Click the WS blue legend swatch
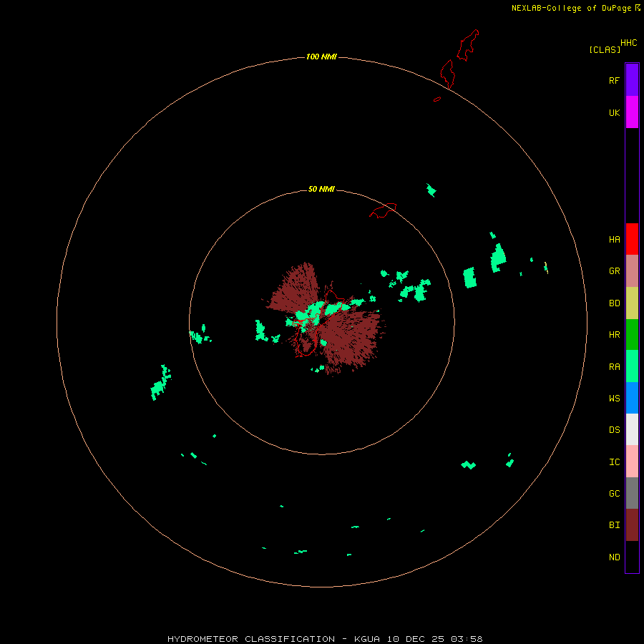644x644 pixels. (632, 398)
